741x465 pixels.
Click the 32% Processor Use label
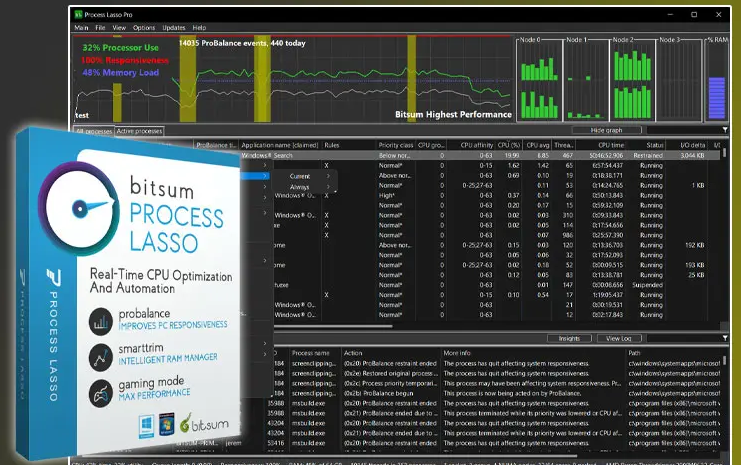pyautogui.click(x=121, y=48)
